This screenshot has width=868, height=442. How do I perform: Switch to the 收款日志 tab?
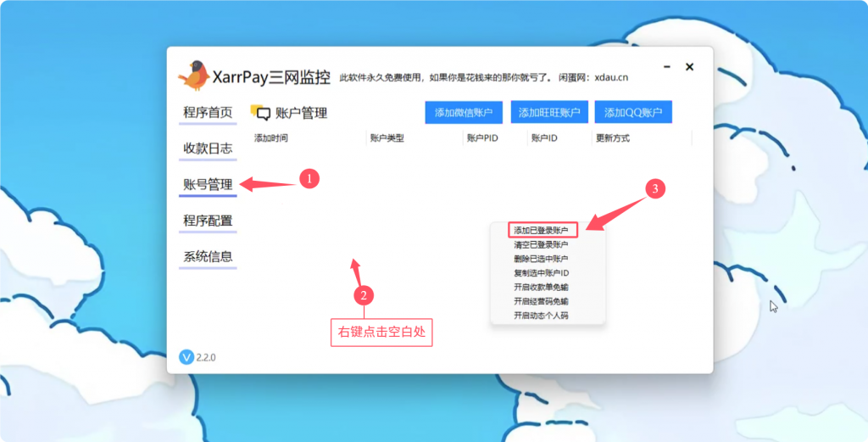208,148
